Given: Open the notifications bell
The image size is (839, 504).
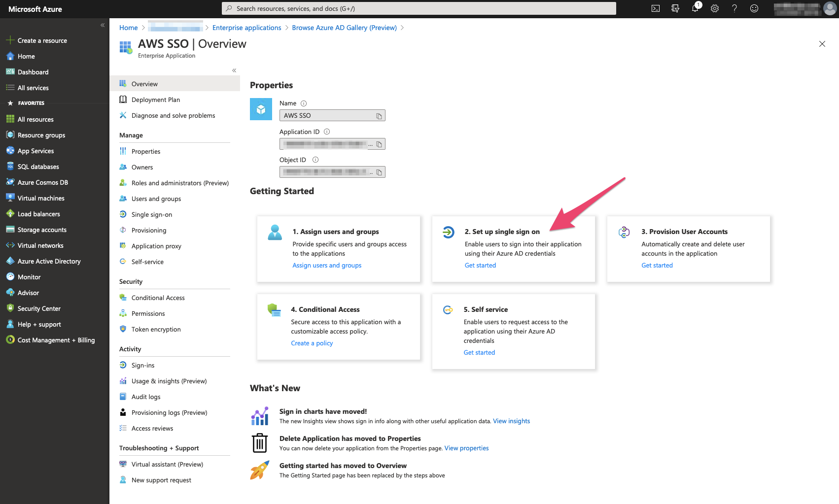Looking at the screenshot, I should (696, 8).
